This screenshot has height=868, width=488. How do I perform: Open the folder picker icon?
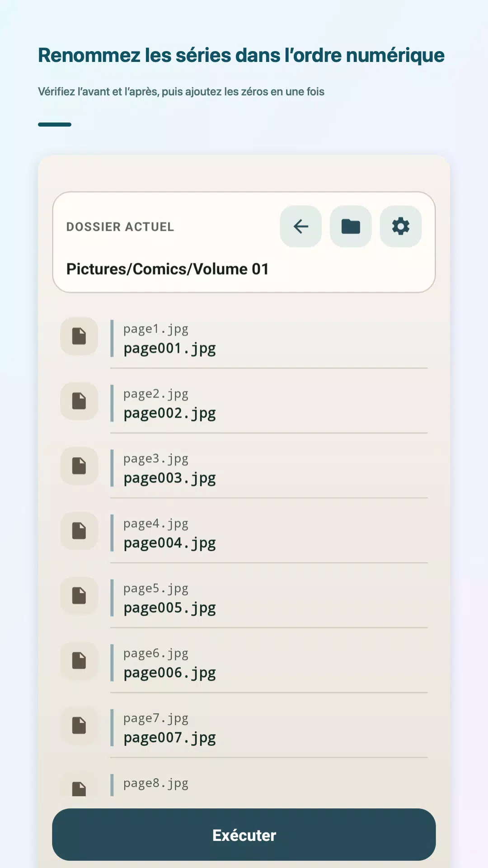tap(351, 226)
